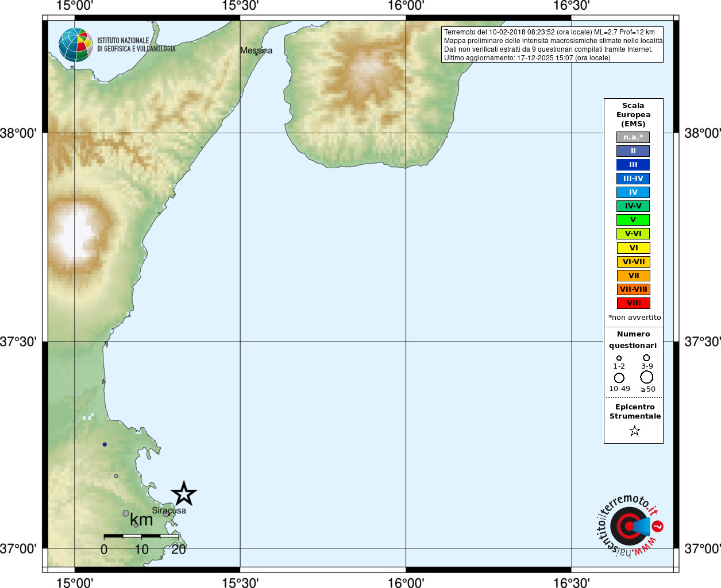Click the '*non avvertito' footnote
The height and width of the screenshot is (588, 721).
pyautogui.click(x=634, y=318)
